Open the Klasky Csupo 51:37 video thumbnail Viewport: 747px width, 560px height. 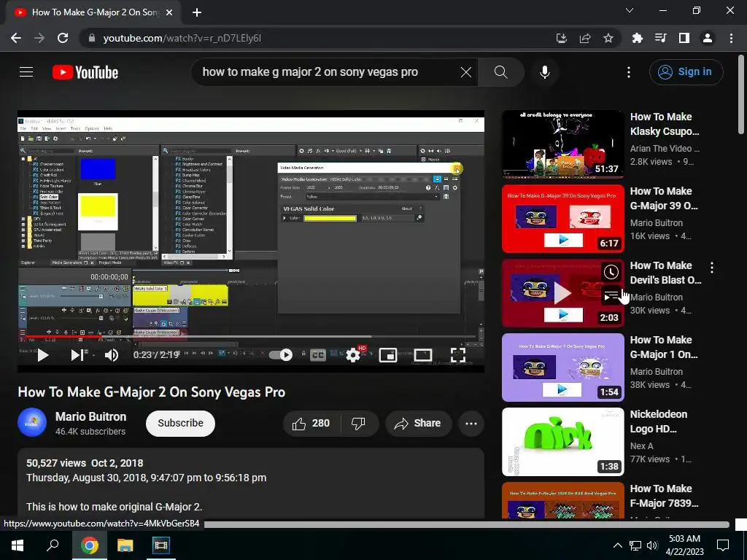click(x=562, y=144)
